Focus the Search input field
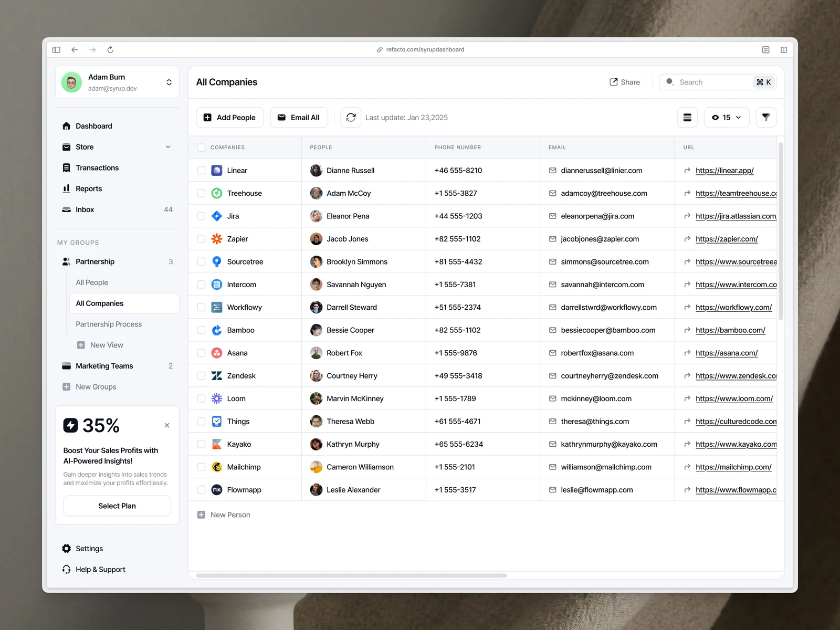 (x=718, y=82)
